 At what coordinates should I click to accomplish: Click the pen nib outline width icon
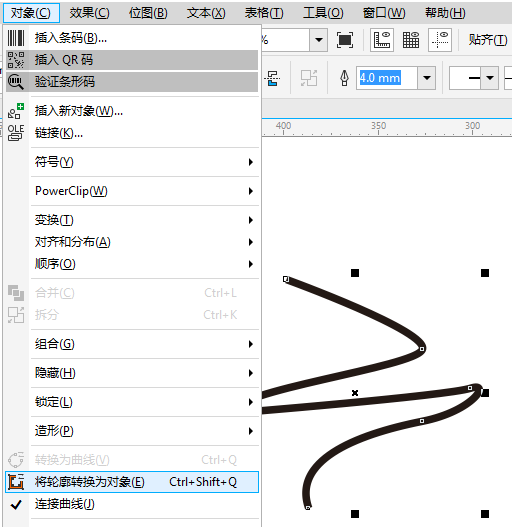coord(344,78)
